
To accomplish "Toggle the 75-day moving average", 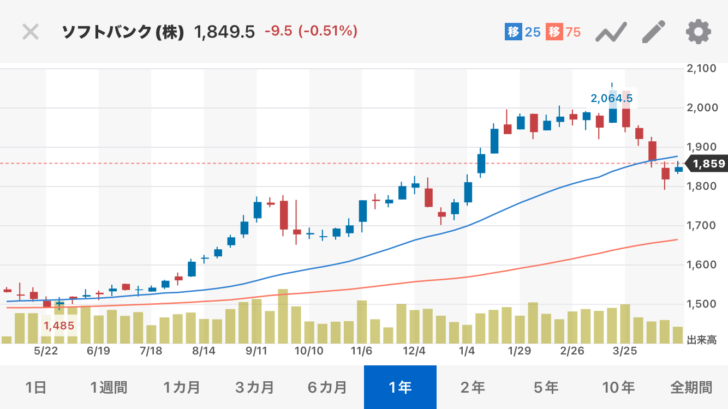I will coord(564,32).
